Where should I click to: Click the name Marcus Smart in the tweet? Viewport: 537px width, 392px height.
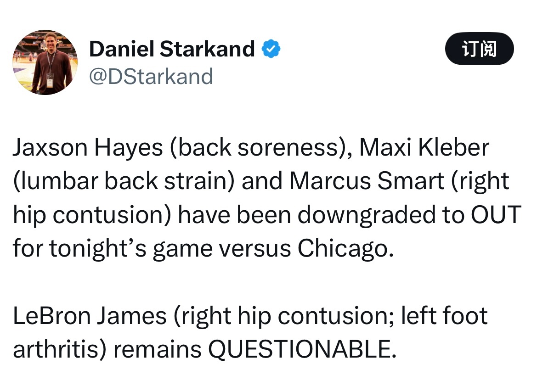point(366,181)
